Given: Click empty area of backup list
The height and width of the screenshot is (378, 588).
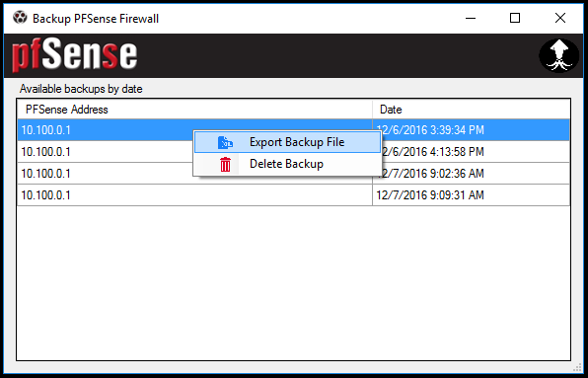Looking at the screenshot, I should tap(294, 283).
